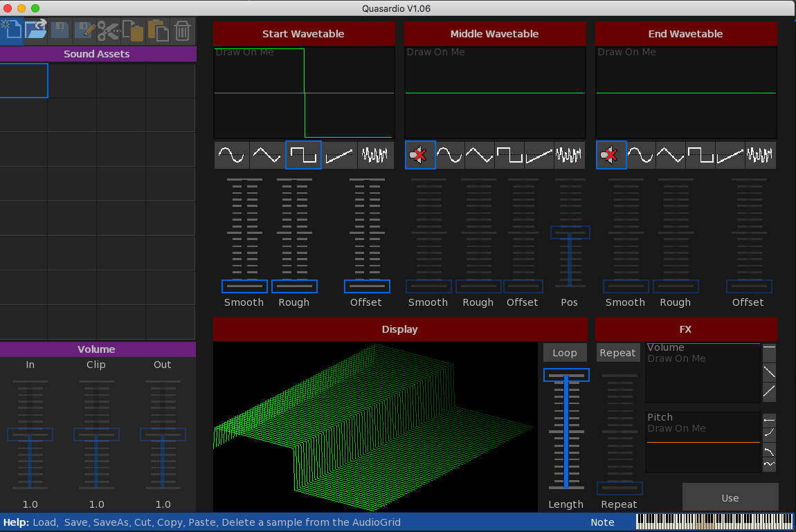Delete the sample using the trash icon

[x=182, y=30]
